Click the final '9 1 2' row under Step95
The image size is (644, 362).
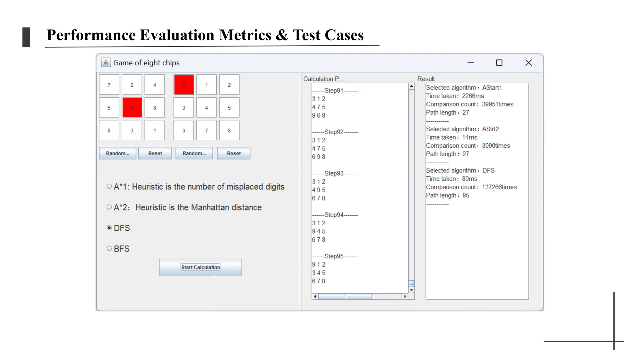coord(319,265)
